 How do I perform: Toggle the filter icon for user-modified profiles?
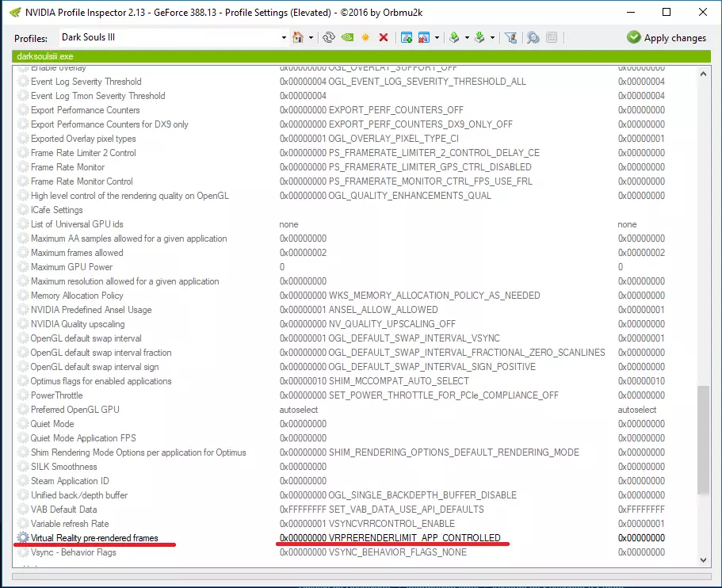[510, 37]
